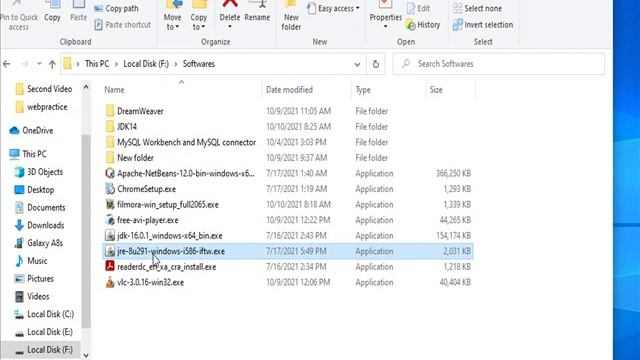Click the Paste button in the ribbon
Viewport: 640px width, 360px height.
tap(78, 12)
